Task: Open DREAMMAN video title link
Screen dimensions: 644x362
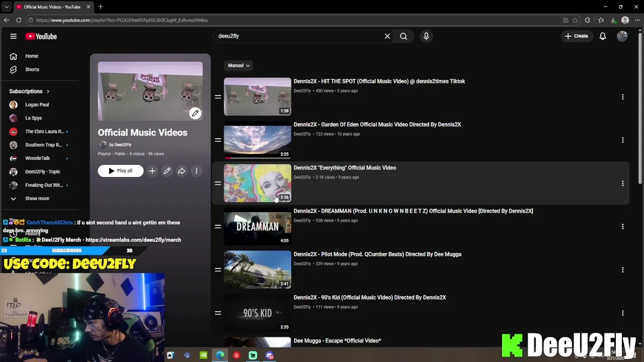Action: tap(414, 211)
